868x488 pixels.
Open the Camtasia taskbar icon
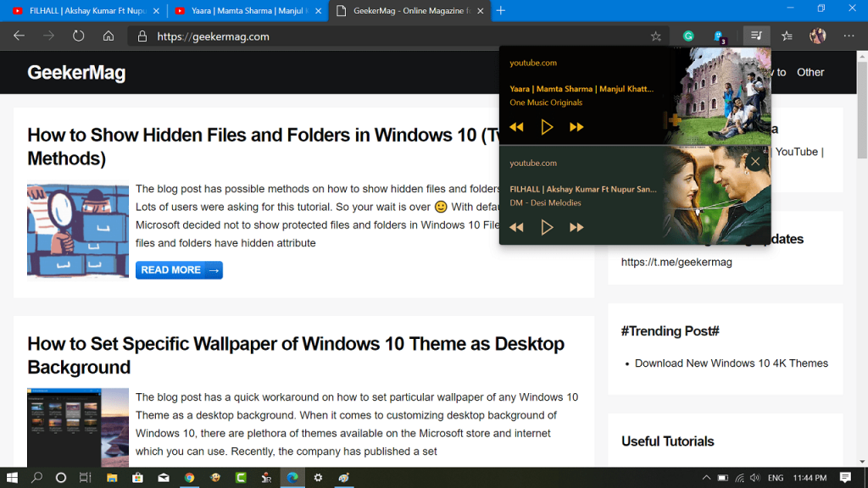click(241, 478)
